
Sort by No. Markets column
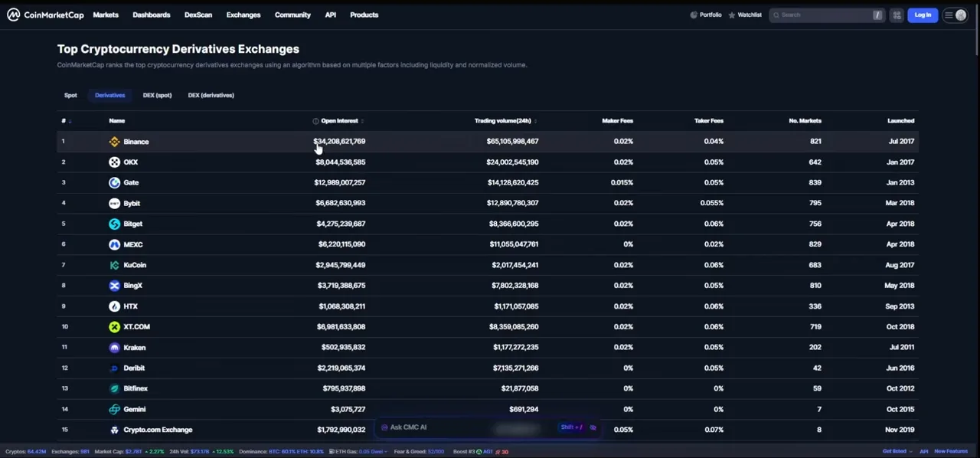point(805,121)
